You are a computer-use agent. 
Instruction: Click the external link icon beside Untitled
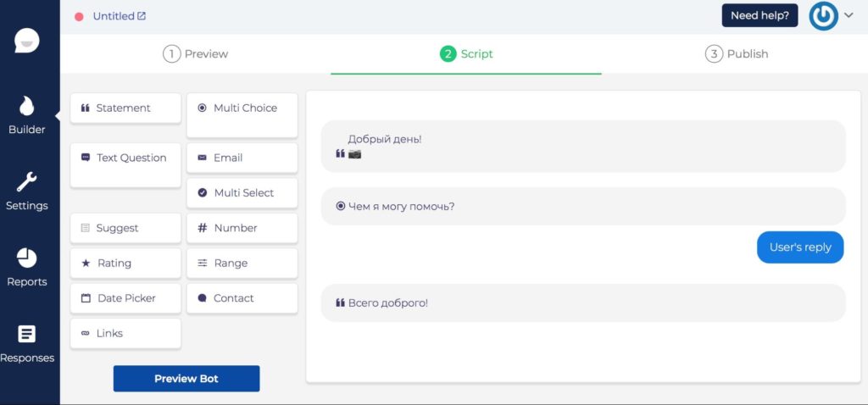(x=142, y=16)
